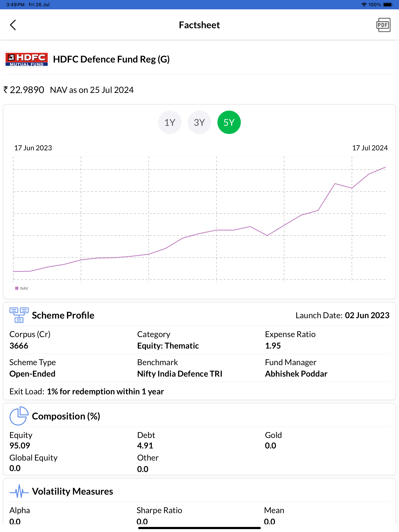The height and width of the screenshot is (532, 399).
Task: Tap the HDFC Mutual Fund logo
Action: pyautogui.click(x=26, y=59)
